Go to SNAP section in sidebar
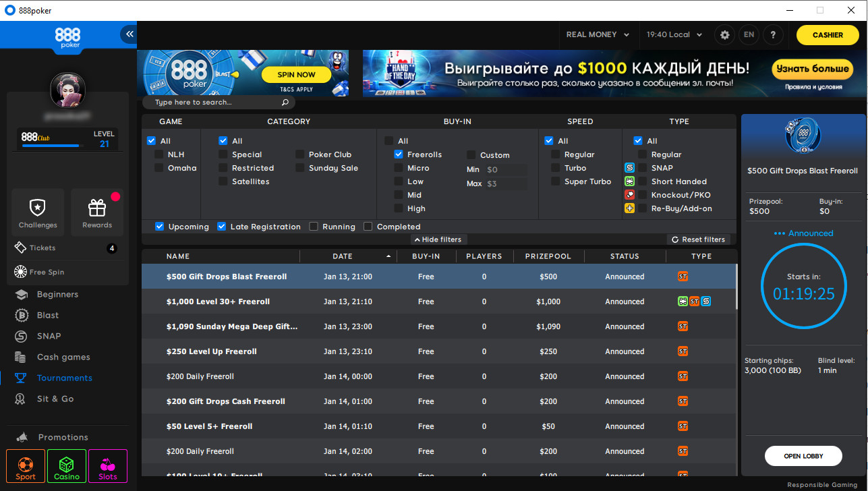 [49, 337]
